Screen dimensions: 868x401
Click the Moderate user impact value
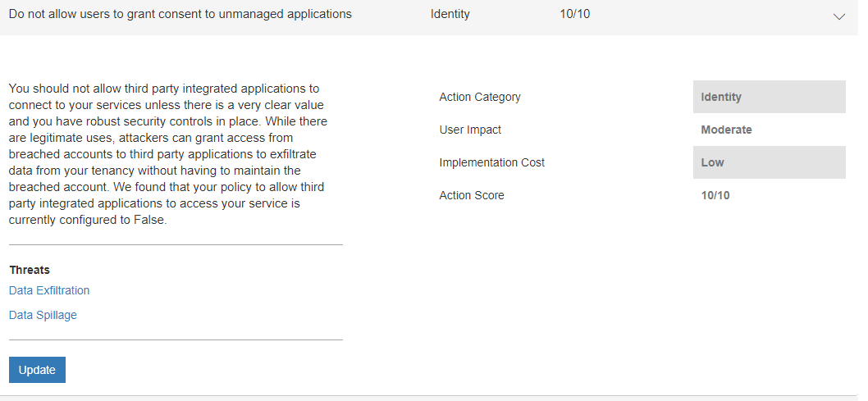coord(726,130)
